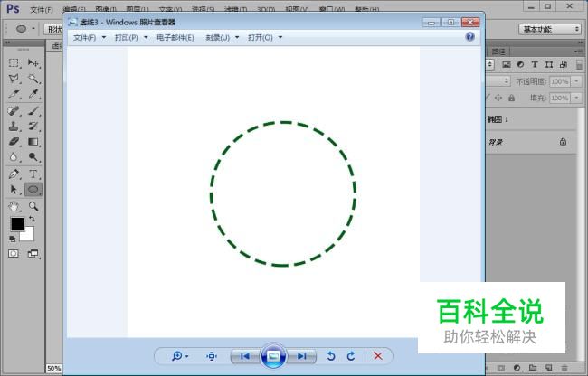Toggle lock all for the layer
Image resolution: width=588 pixels, height=376 pixels.
pos(511,98)
